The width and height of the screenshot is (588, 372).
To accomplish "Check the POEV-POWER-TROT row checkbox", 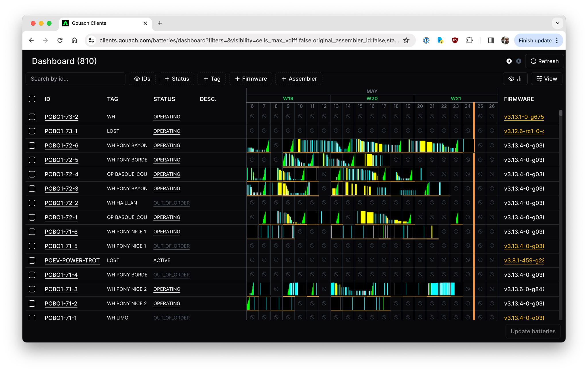I will click(x=32, y=260).
